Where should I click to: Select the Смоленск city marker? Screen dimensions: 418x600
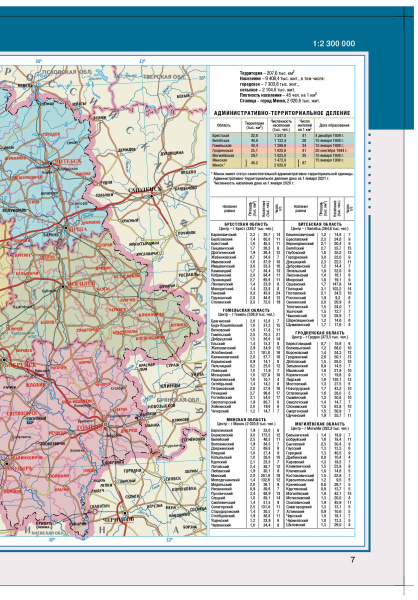(x=152, y=196)
